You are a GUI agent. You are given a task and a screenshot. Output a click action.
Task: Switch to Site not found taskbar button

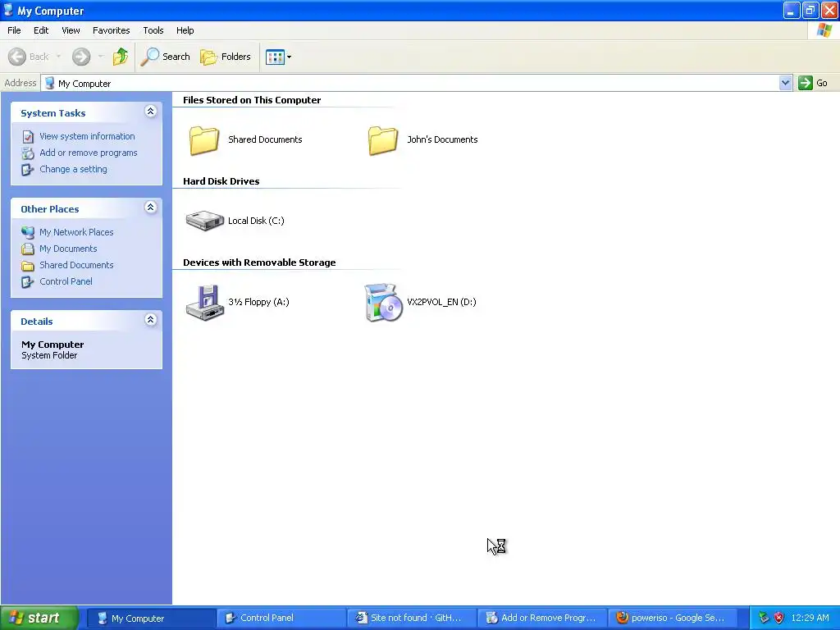(412, 619)
